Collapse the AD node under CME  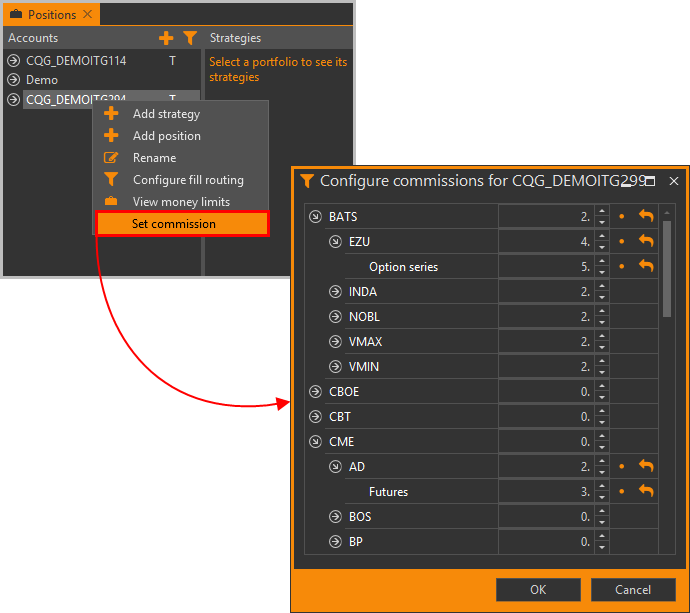pos(335,466)
